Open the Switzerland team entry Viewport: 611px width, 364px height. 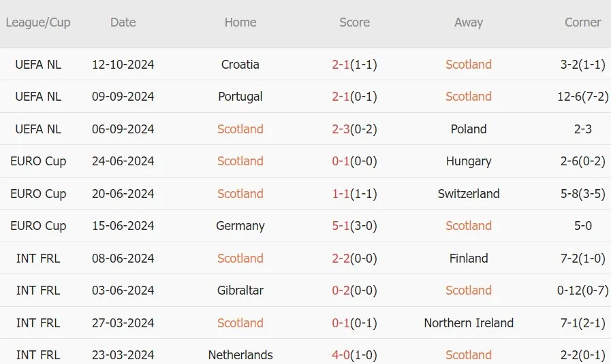click(x=469, y=193)
